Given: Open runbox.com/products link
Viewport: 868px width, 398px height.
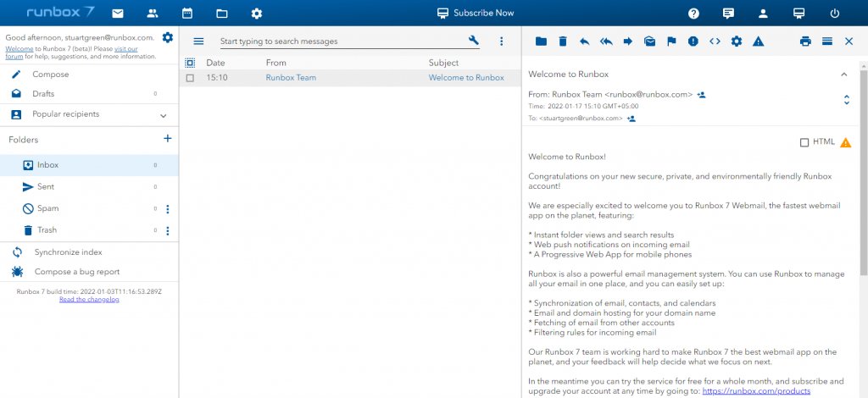Looking at the screenshot, I should [756, 391].
